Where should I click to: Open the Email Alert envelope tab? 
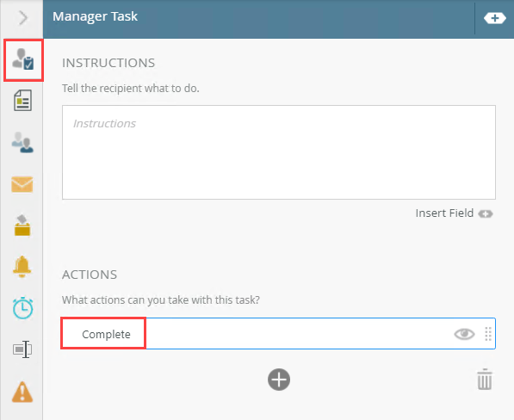(x=22, y=184)
